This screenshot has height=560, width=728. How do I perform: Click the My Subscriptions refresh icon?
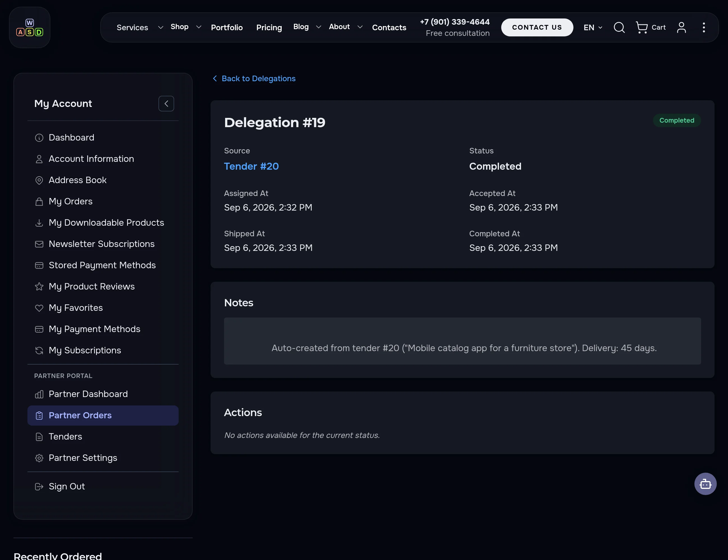[x=39, y=350]
